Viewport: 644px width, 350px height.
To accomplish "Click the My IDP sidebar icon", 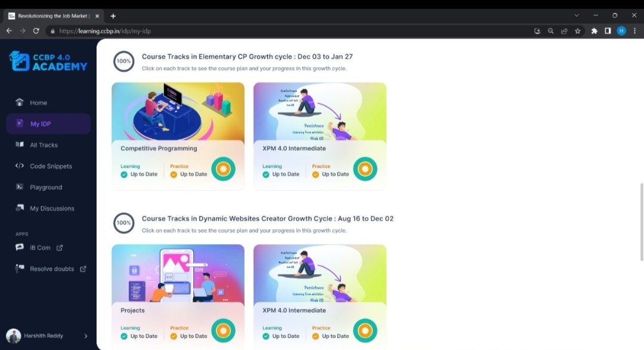I will click(x=19, y=123).
